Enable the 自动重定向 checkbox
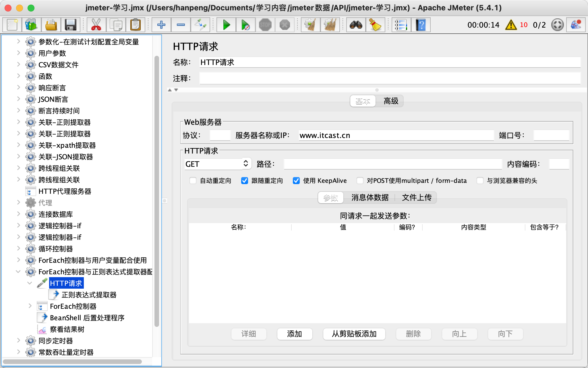 click(193, 181)
